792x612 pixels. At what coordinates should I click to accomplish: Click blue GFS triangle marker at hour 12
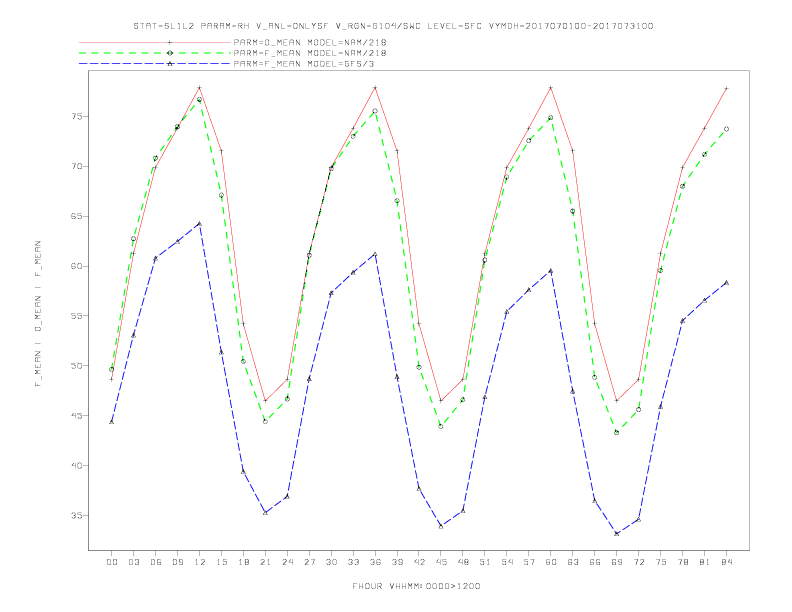[200, 223]
